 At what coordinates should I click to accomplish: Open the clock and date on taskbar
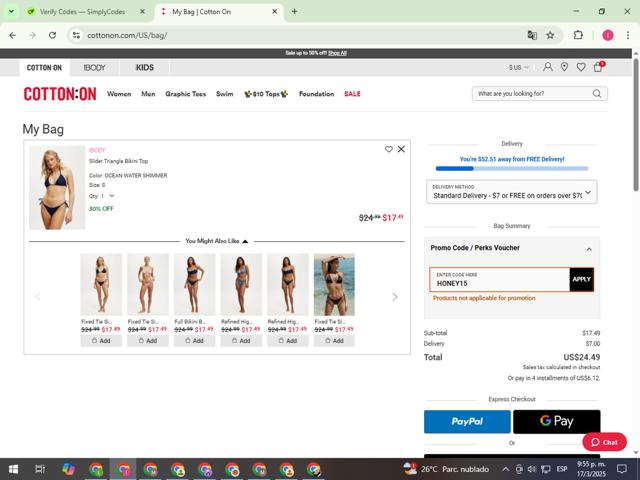[x=591, y=469]
